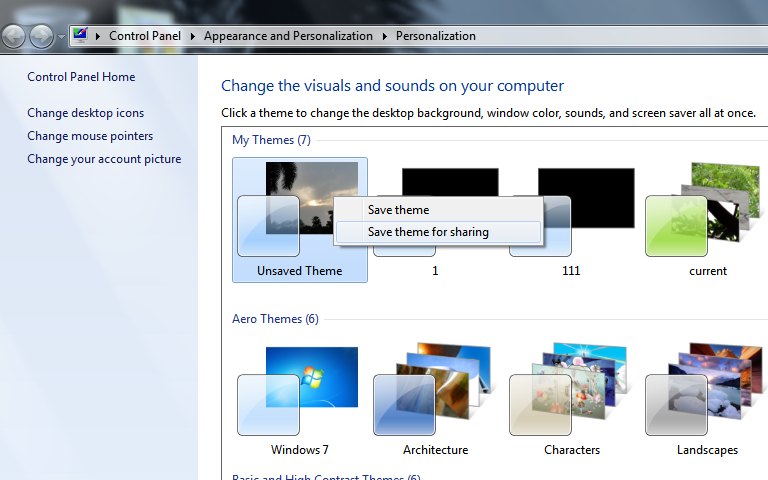Open Change mouse pointers link
Viewport: 768px width, 480px height.
pos(90,136)
